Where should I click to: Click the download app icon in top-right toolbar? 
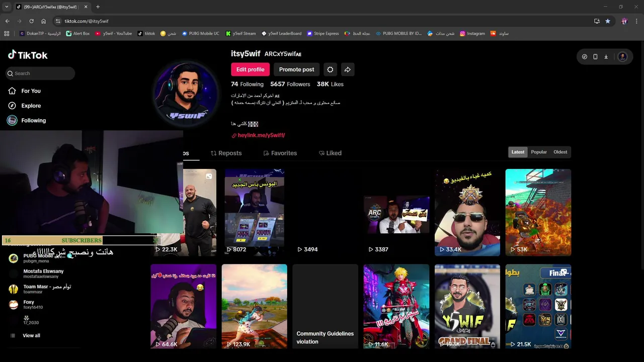click(606, 57)
